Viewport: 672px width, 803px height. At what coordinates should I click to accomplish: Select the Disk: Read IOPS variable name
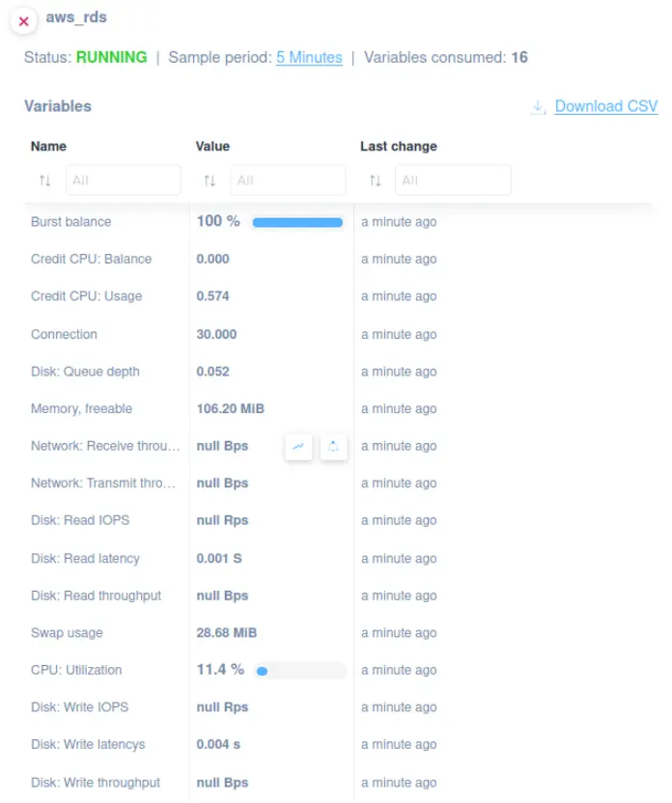[x=80, y=520]
